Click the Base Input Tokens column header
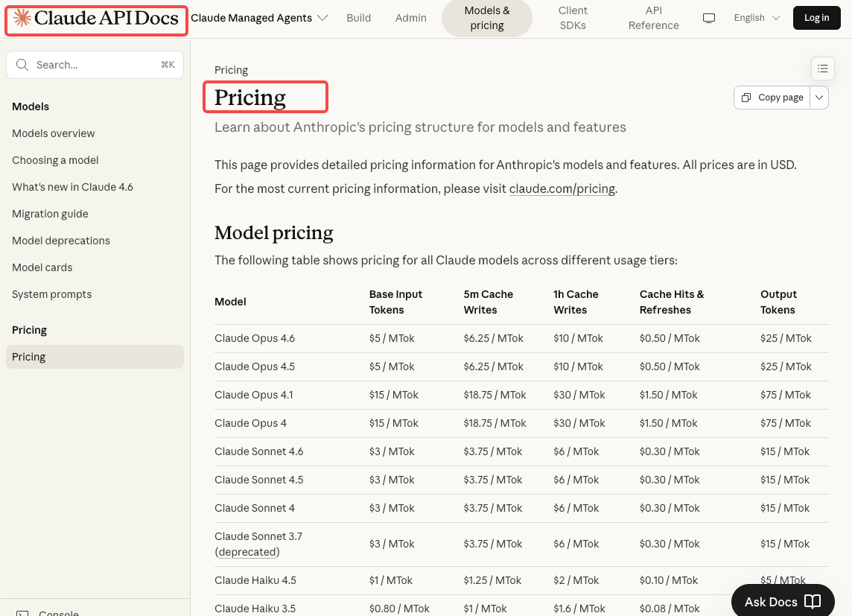Image resolution: width=852 pixels, height=616 pixels. [395, 302]
